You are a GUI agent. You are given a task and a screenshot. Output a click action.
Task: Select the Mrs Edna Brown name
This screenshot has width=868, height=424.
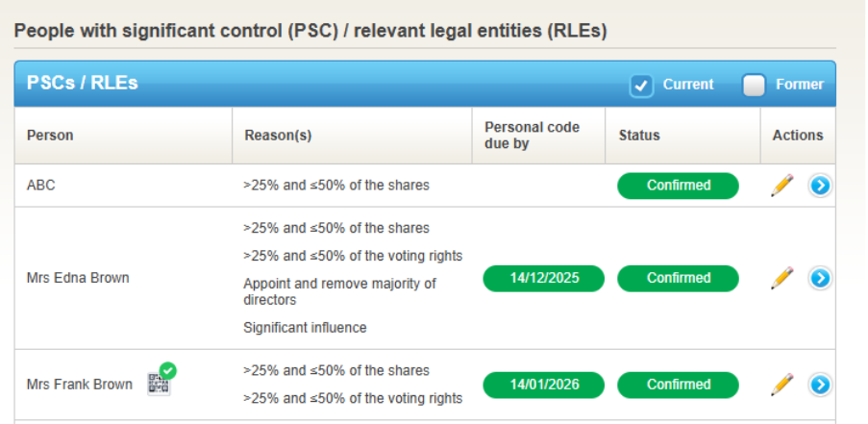click(x=78, y=278)
